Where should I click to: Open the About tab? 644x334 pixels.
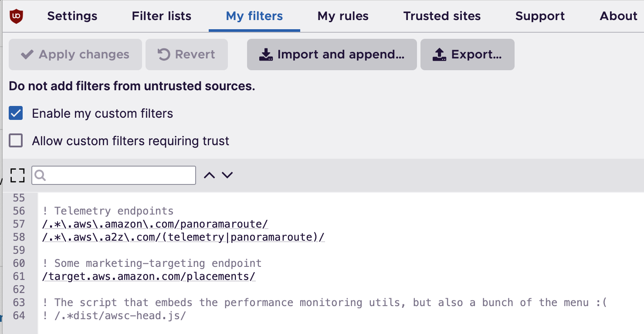click(618, 16)
